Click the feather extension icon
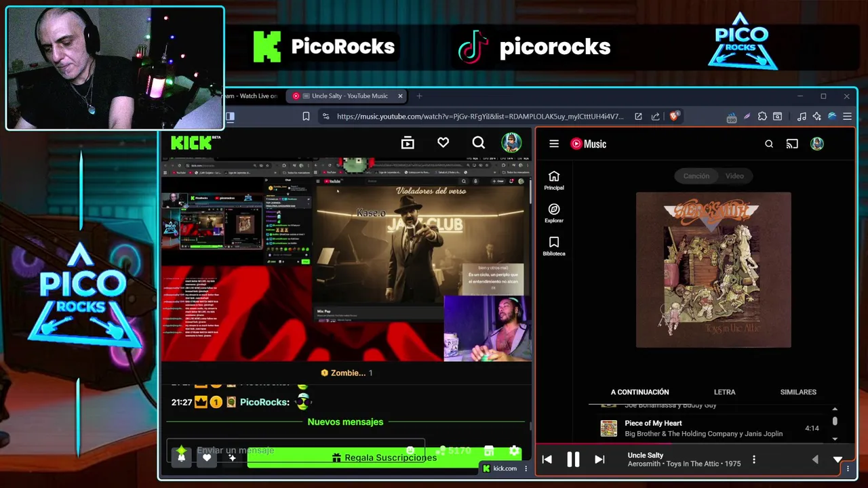This screenshot has width=868, height=488. pos(747,117)
